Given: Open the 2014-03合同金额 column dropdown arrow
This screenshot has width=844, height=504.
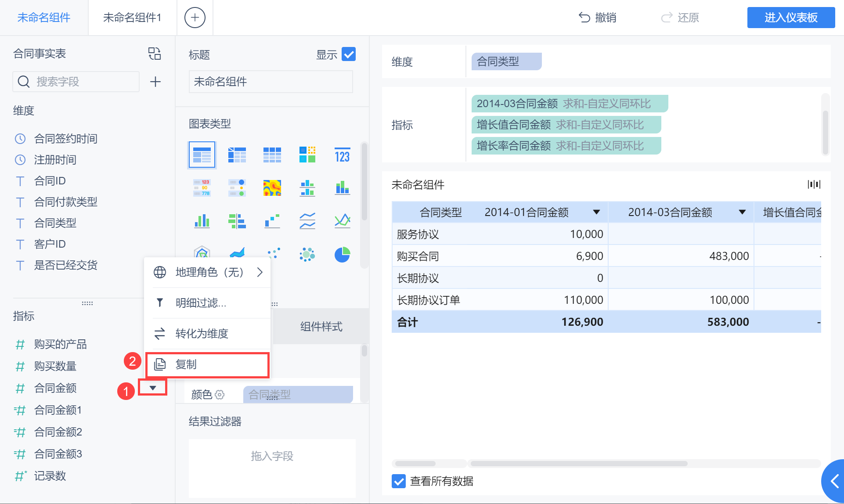Looking at the screenshot, I should pyautogui.click(x=742, y=212).
